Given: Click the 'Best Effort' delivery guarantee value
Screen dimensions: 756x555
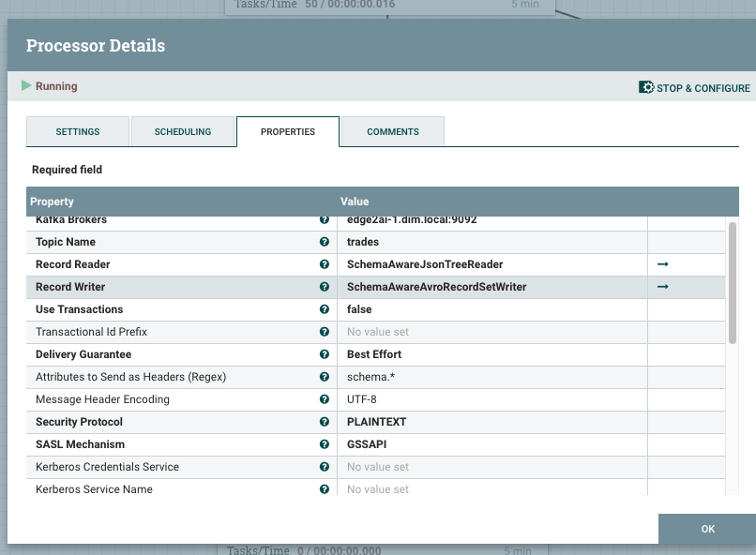Looking at the screenshot, I should (374, 354).
